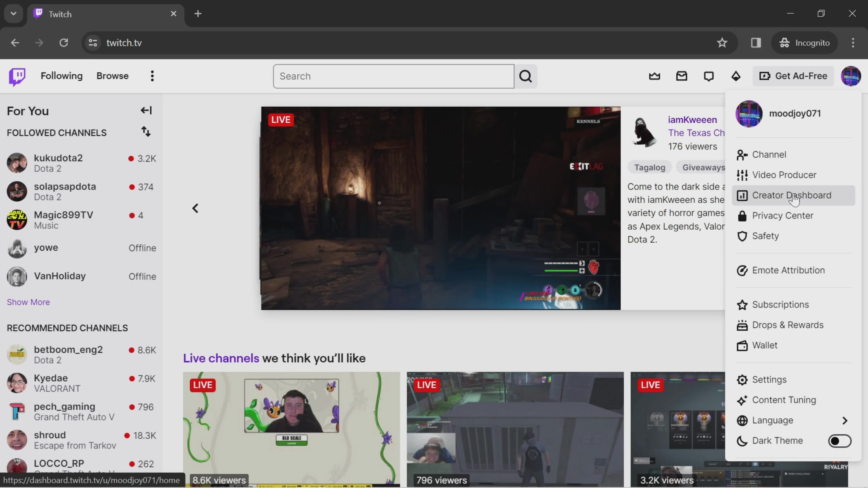Open VanHoliday offline channel
The image size is (868, 488).
82,277
